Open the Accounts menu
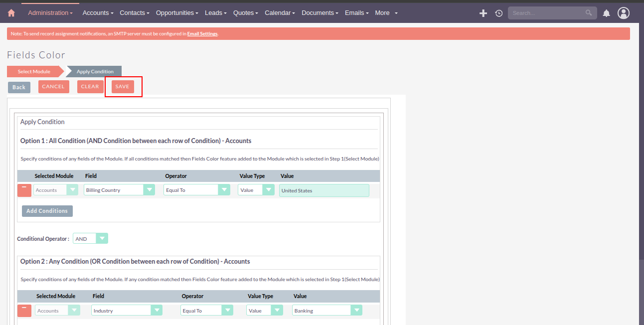 tap(98, 13)
